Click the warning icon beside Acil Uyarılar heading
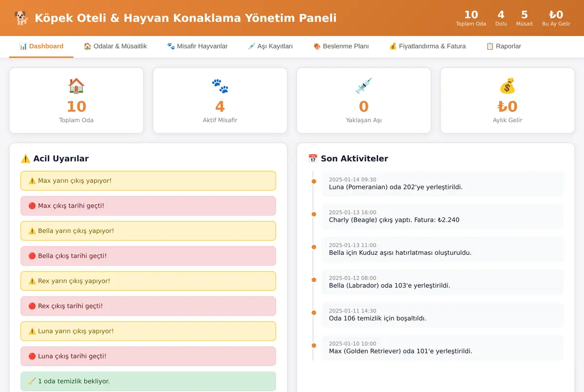 pos(26,159)
